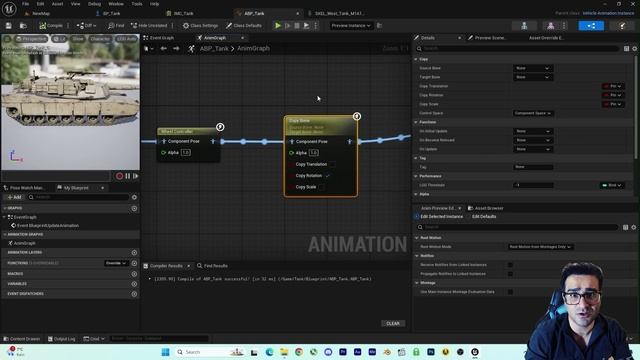Click the CLEAR button in Compiler Results
Screen dimensions: 640x360
click(393, 323)
